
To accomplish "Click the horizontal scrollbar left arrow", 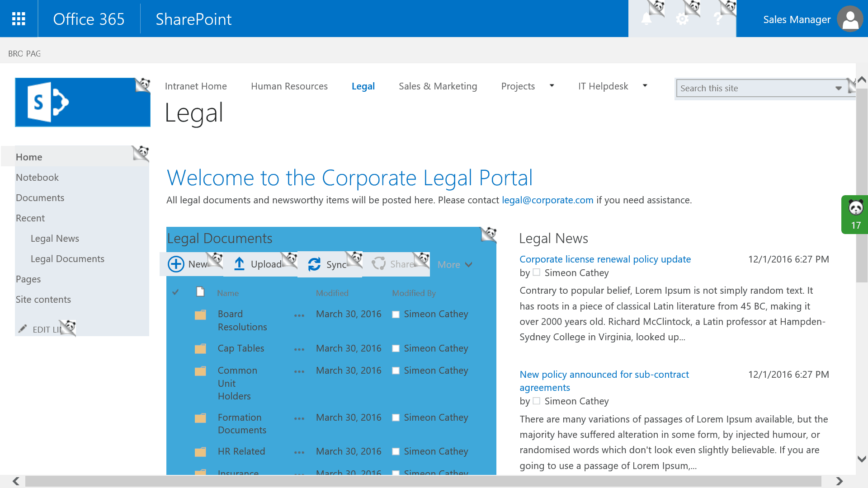I will click(x=16, y=481).
